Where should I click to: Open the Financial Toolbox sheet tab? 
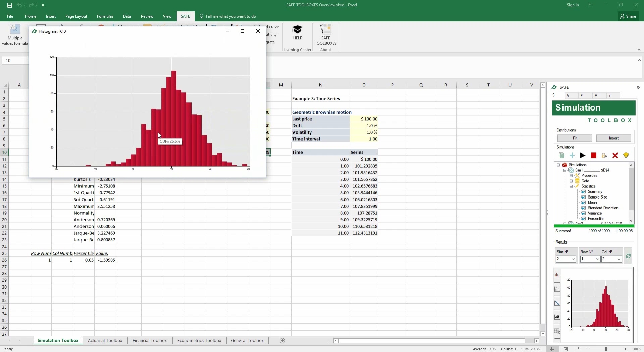pos(150,341)
